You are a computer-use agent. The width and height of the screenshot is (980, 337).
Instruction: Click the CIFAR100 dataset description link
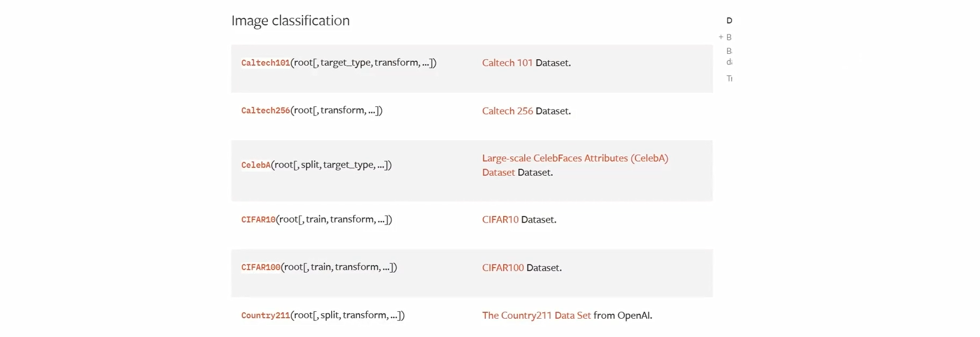point(503,268)
